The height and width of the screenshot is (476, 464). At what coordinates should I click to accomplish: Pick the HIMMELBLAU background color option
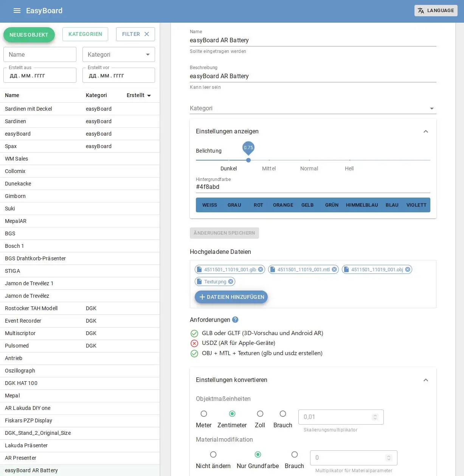[x=362, y=205]
